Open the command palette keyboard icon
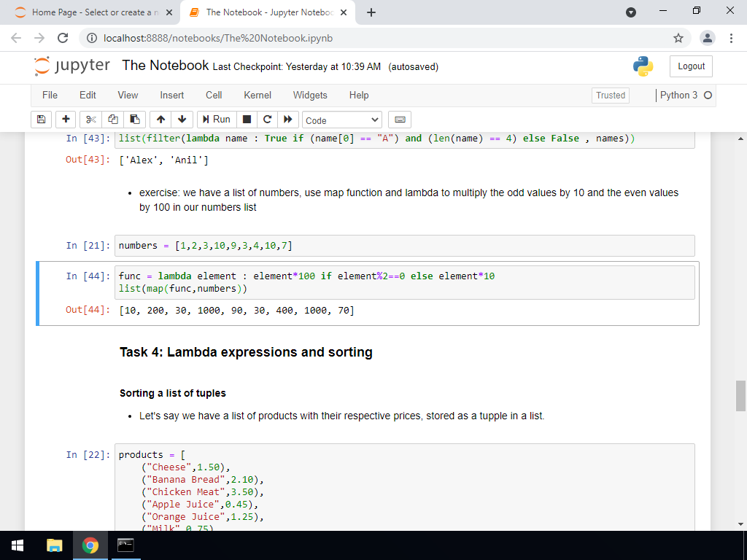The image size is (747, 560). 399,120
